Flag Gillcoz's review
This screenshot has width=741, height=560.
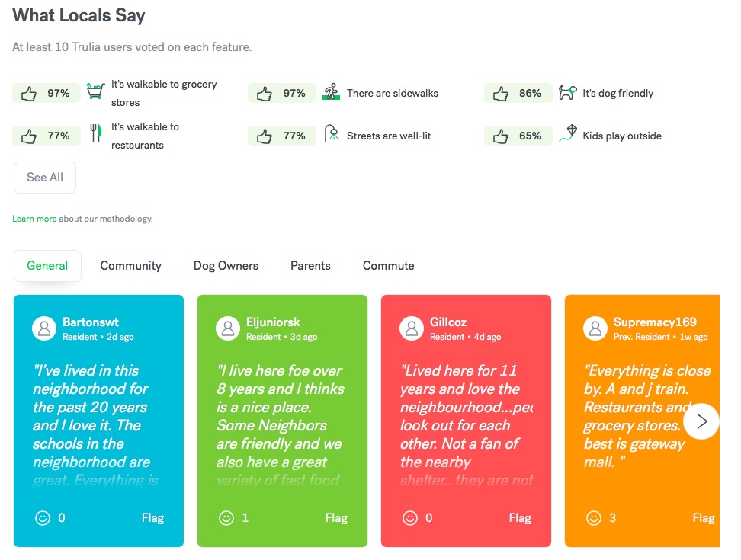click(520, 517)
